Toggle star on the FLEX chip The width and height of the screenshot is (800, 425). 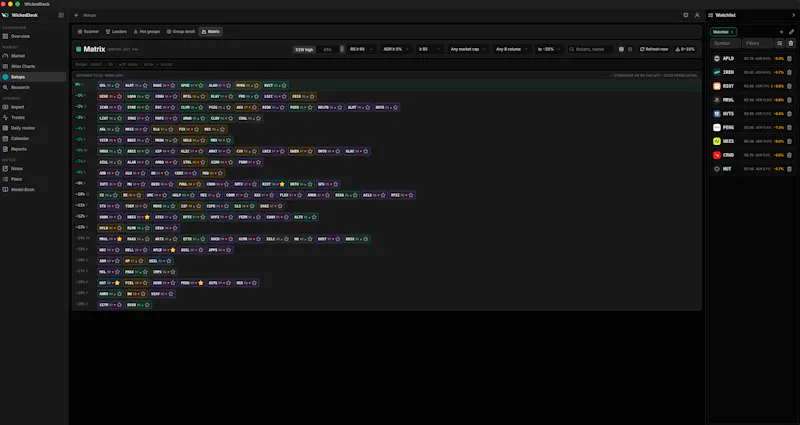(299, 195)
